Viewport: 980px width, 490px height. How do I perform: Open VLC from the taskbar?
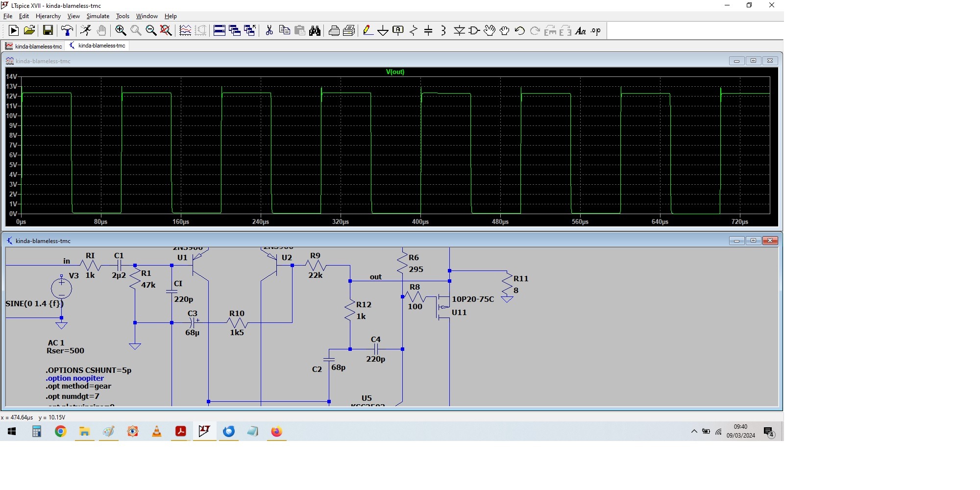click(x=156, y=431)
